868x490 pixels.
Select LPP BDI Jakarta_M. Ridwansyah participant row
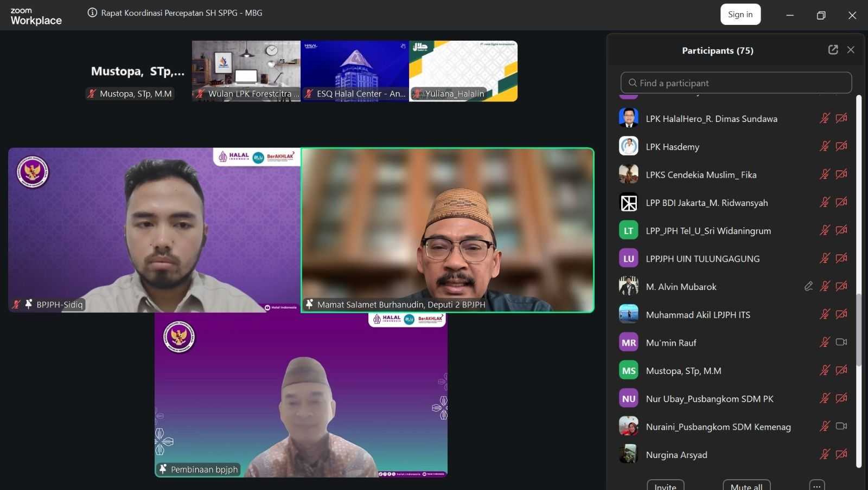pos(706,203)
